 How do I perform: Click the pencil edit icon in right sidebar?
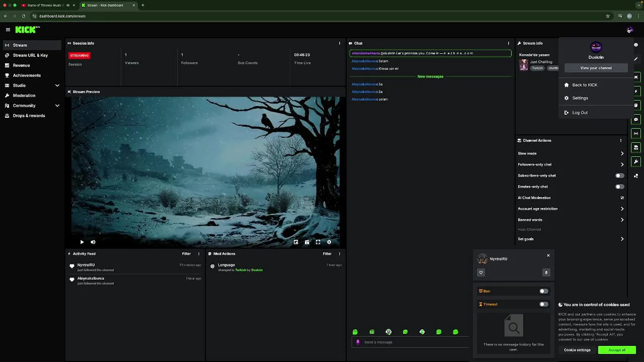(x=636, y=59)
